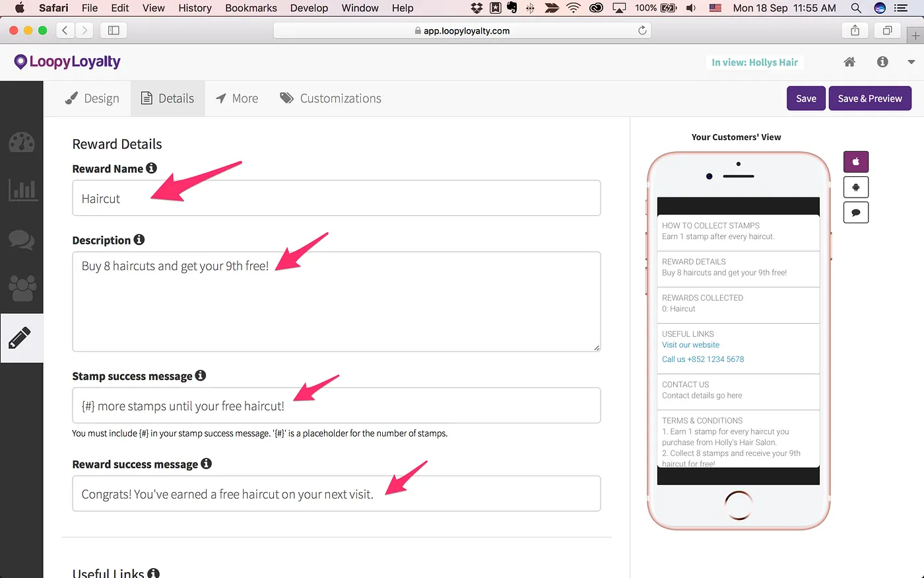Click the Reward success message field

[x=337, y=493]
